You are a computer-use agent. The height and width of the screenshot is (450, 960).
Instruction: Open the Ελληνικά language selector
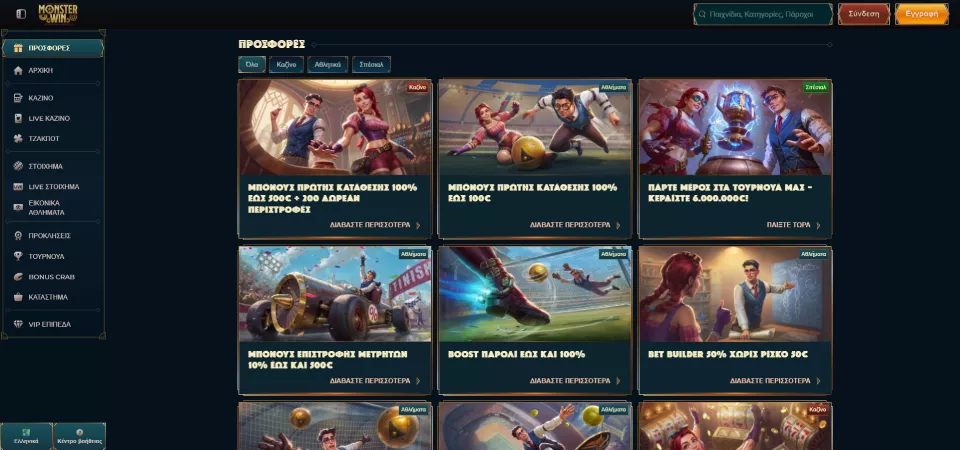pyautogui.click(x=26, y=437)
